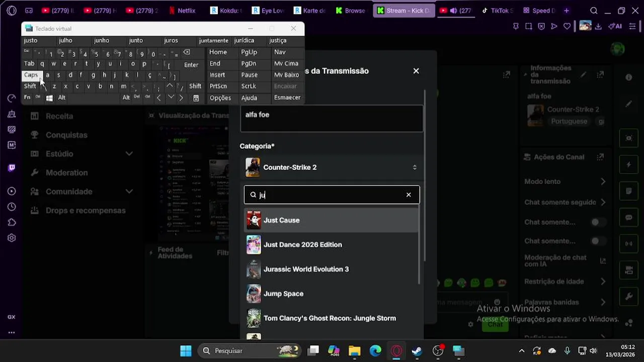
Task: Open info icon in right toolbar
Action: point(629,77)
